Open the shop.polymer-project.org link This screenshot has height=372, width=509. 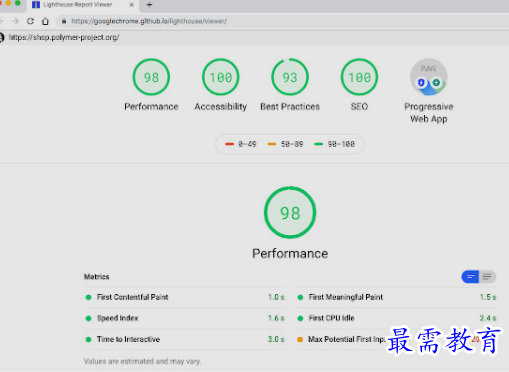pos(64,37)
